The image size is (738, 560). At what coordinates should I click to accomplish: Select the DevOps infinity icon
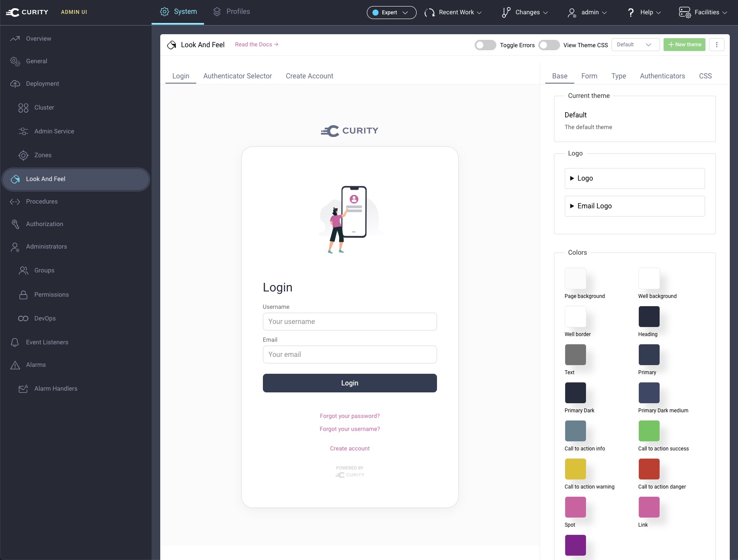(23, 318)
